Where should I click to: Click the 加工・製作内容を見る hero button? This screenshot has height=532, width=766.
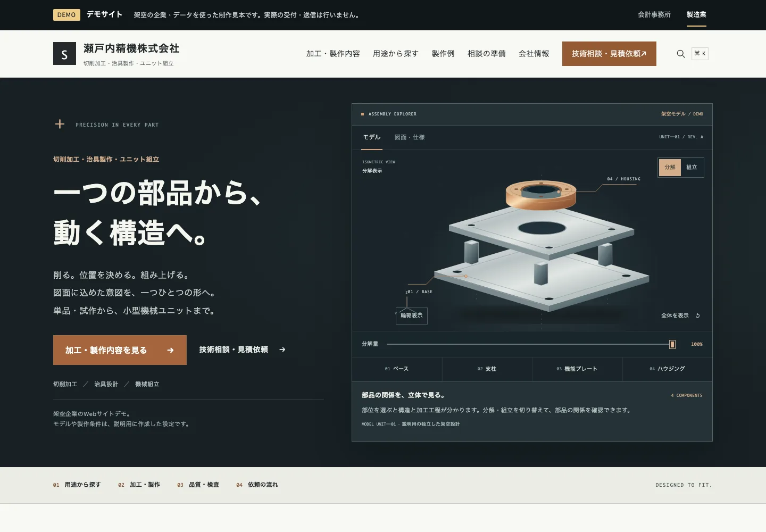click(120, 350)
